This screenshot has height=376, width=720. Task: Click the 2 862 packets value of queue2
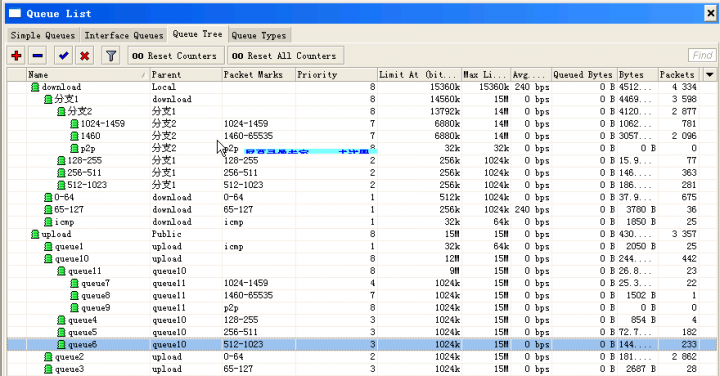point(684,357)
